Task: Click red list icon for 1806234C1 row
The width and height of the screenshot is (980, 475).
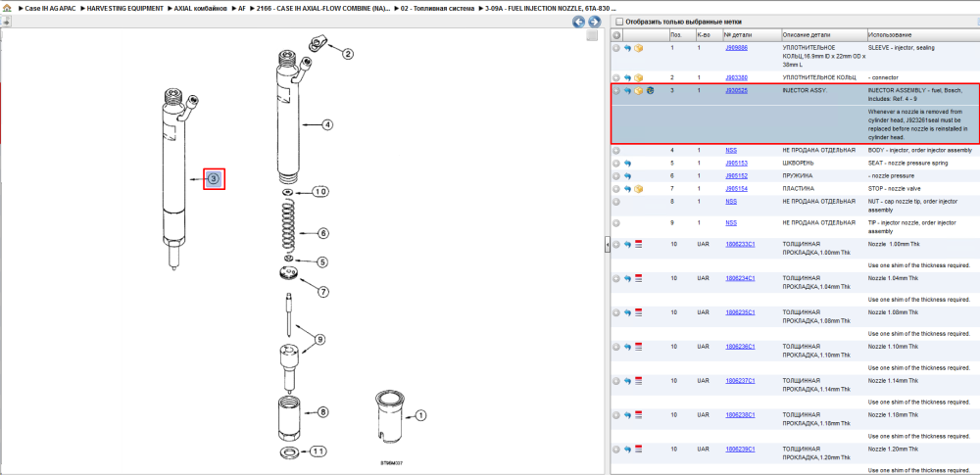Action: pyautogui.click(x=638, y=277)
